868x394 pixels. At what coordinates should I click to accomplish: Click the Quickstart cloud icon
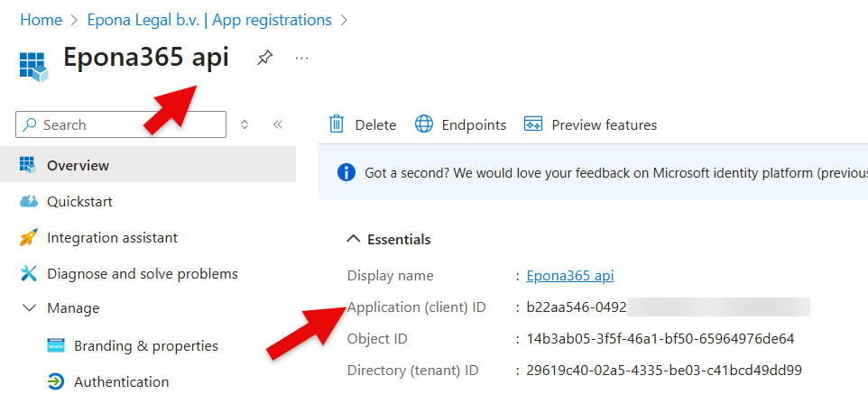[x=29, y=202]
